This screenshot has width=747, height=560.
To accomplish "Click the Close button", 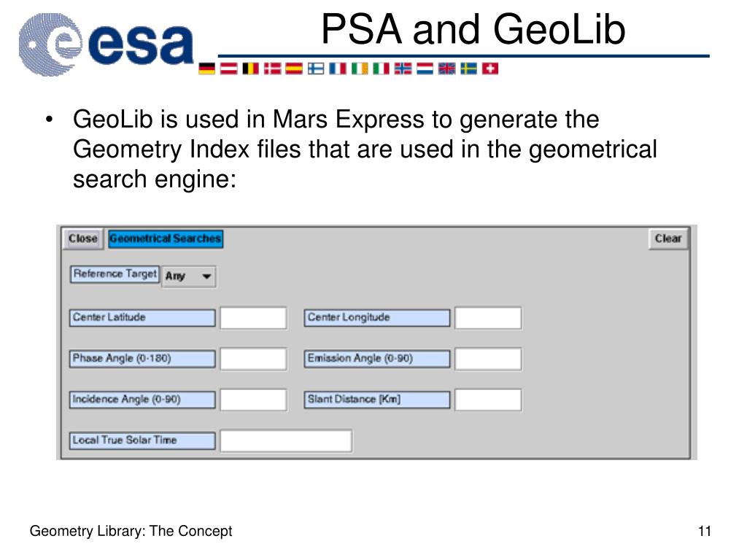I will tap(83, 238).
